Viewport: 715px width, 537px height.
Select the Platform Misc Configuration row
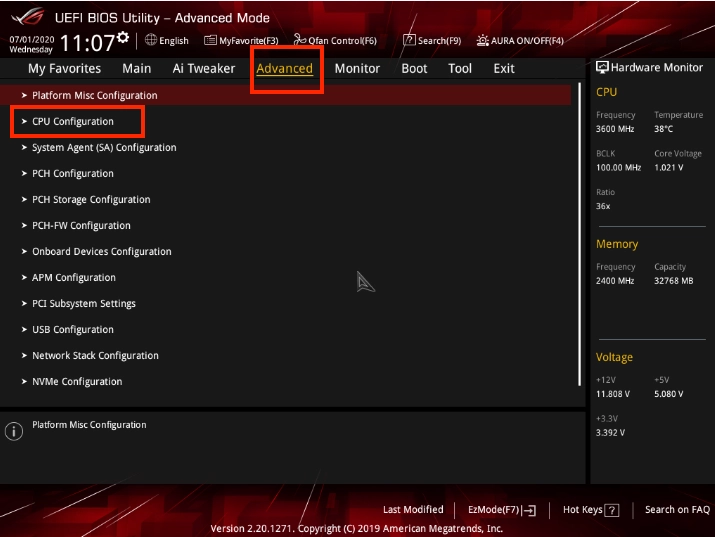tap(94, 96)
